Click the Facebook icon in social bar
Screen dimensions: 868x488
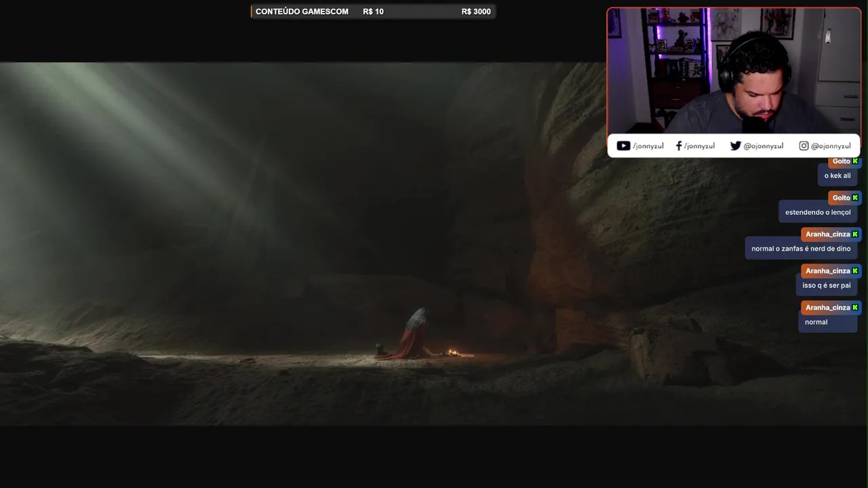pos(679,146)
